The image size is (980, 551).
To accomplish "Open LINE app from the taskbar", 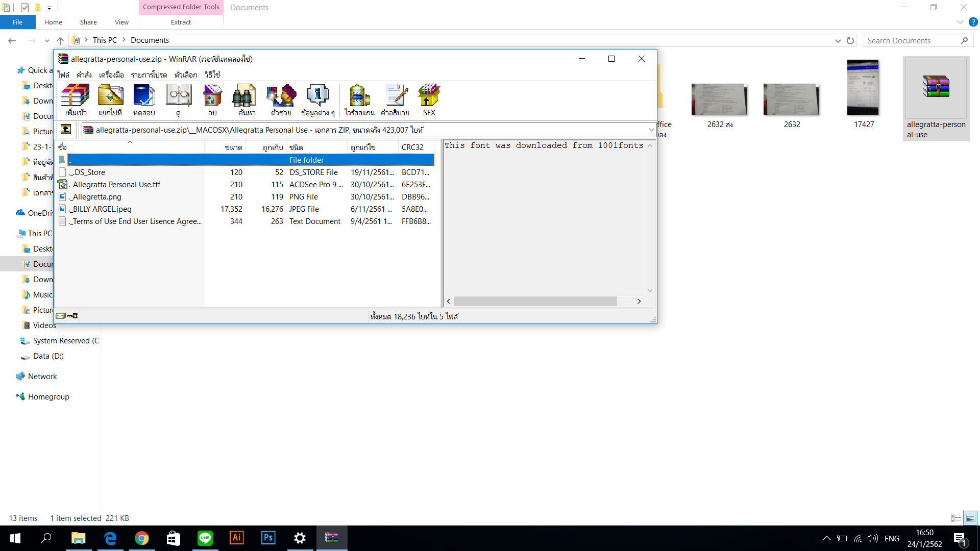I will 205,538.
